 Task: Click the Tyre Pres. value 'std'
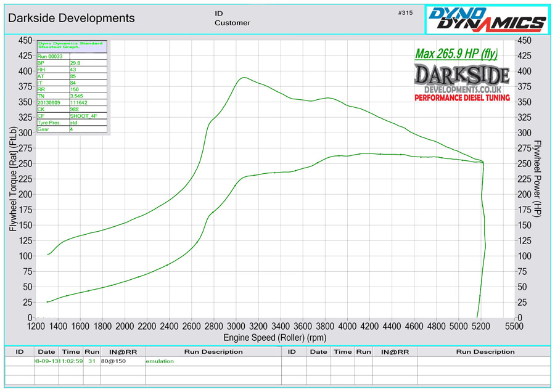(73, 123)
